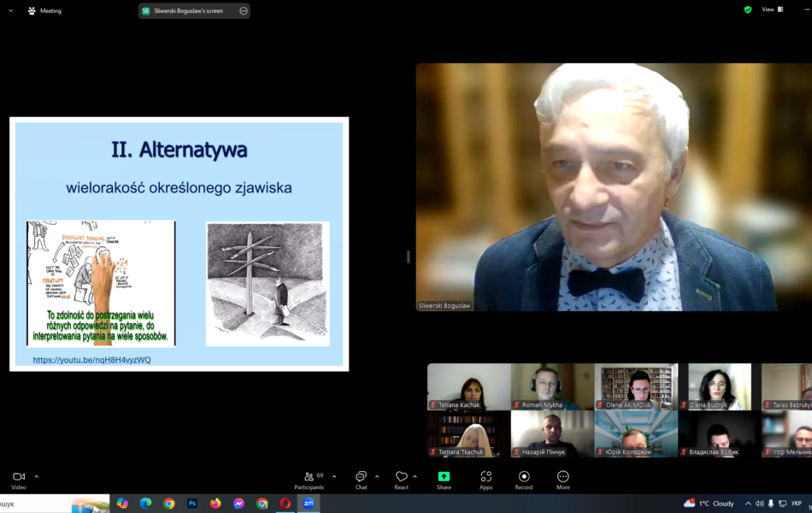This screenshot has height=513, width=812.
Task: Click the divider handle beside shared screen
Action: [x=408, y=256]
